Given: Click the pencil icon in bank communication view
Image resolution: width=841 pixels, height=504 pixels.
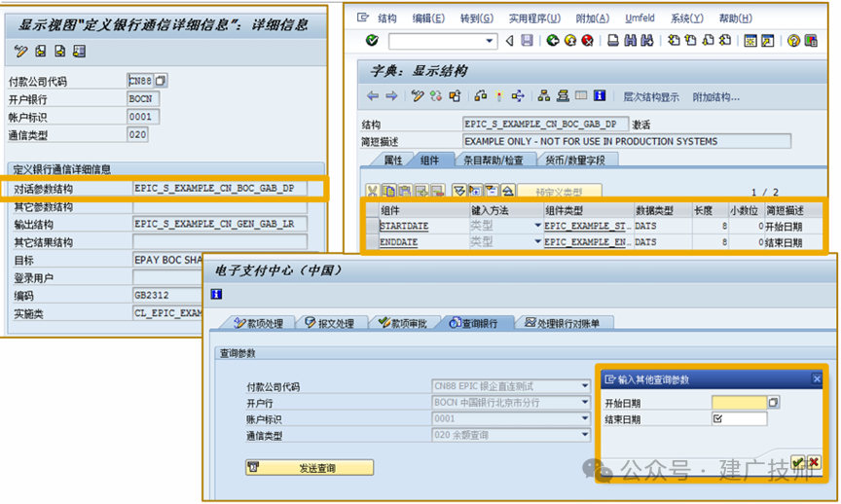Looking at the screenshot, I should point(20,52).
